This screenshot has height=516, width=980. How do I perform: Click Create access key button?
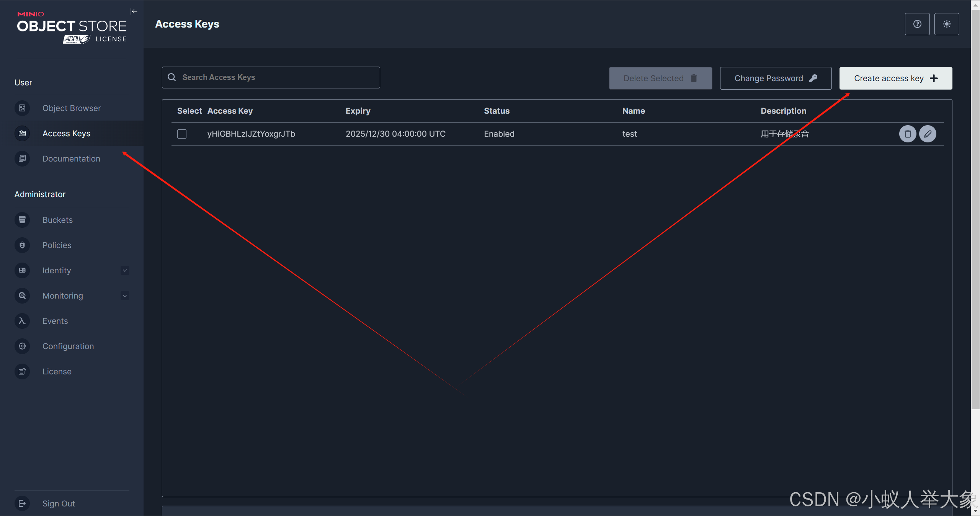(895, 78)
